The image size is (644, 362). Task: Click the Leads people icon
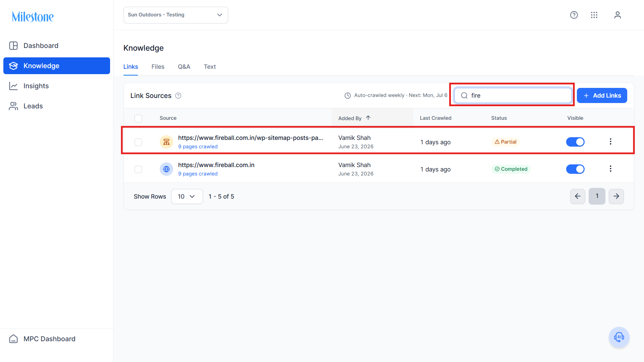(x=13, y=106)
